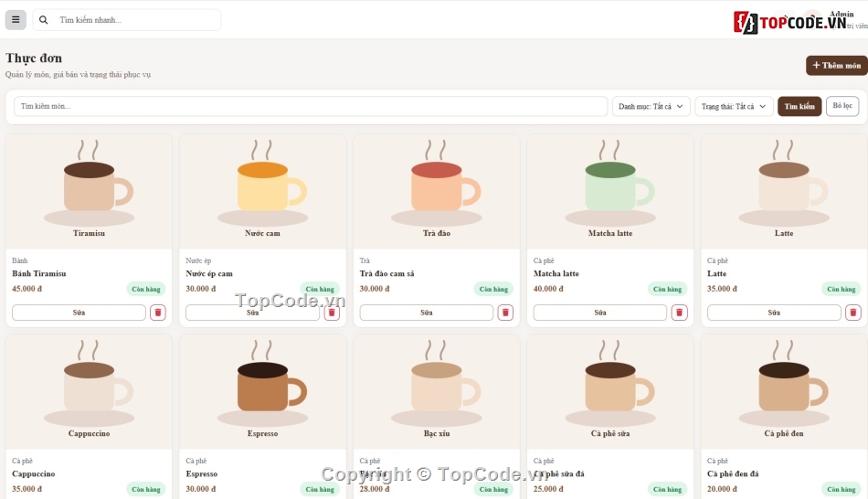Click price '45.000 đ' on Tiramisu card
The height and width of the screenshot is (499, 868).
[x=27, y=289]
